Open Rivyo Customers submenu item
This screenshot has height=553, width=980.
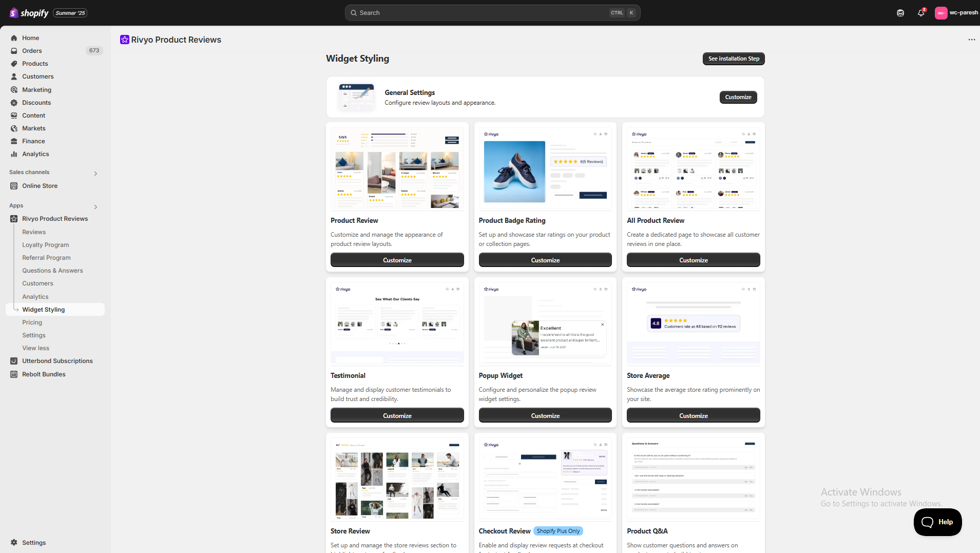coord(37,283)
